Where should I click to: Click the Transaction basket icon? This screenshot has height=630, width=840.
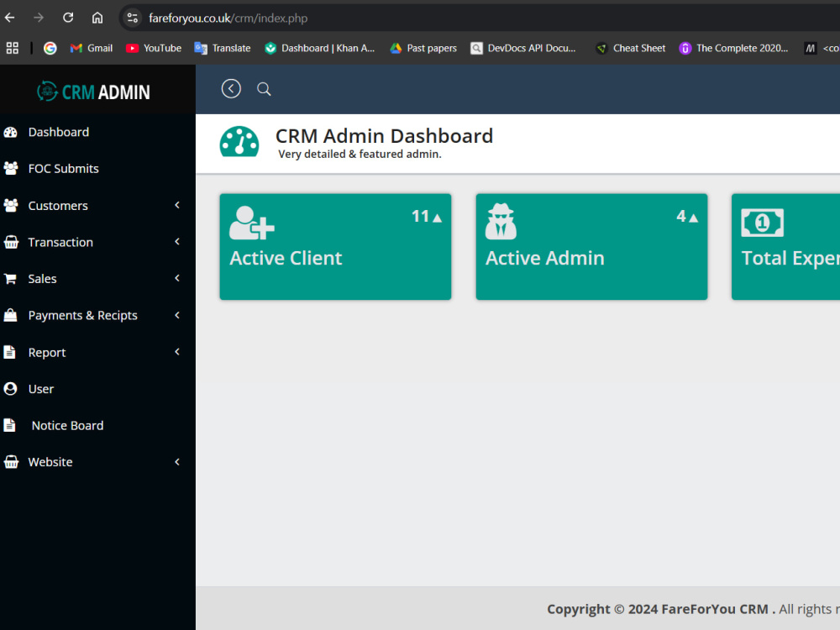pos(11,242)
